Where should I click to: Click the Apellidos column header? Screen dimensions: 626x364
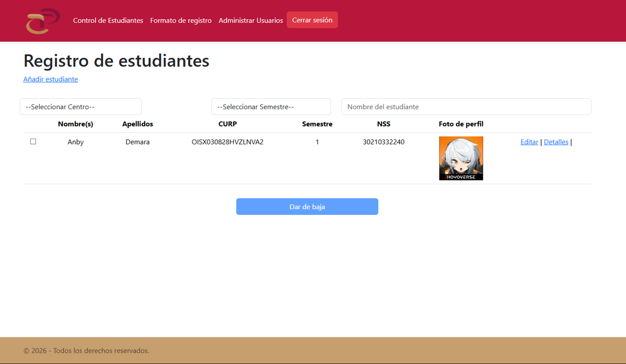click(x=138, y=124)
